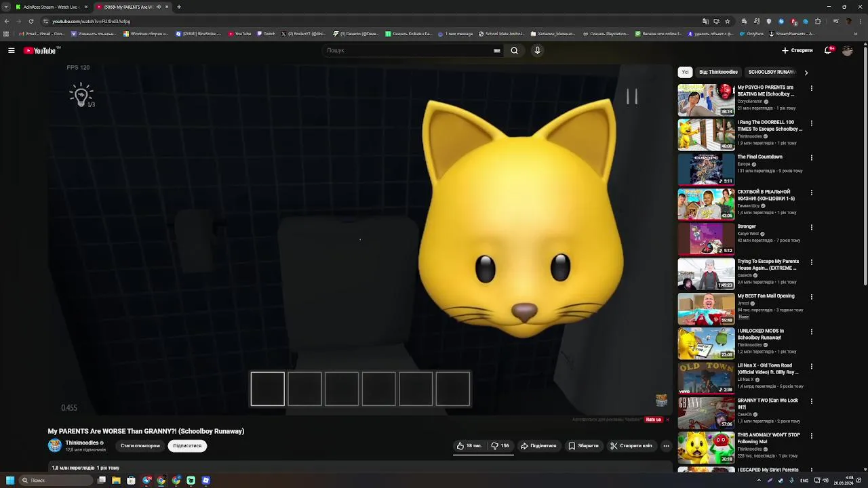This screenshot has height=488, width=868.
Task: Open clock and date in system tray
Action: click(845, 481)
